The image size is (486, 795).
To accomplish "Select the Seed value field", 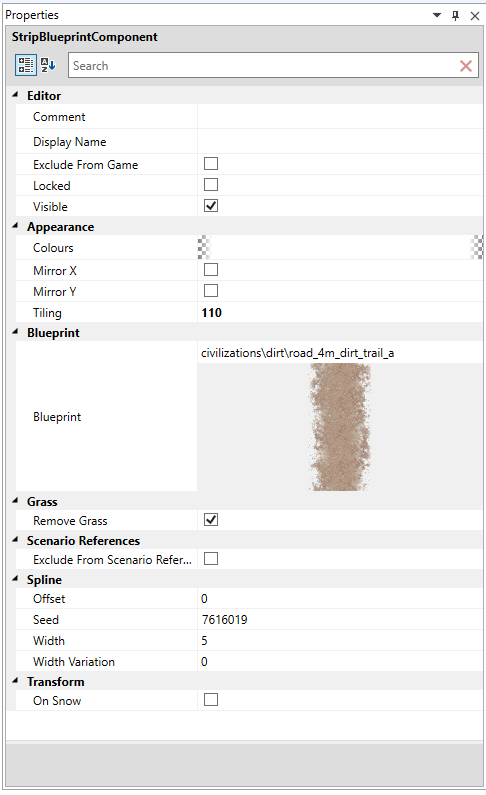I will coord(340,620).
